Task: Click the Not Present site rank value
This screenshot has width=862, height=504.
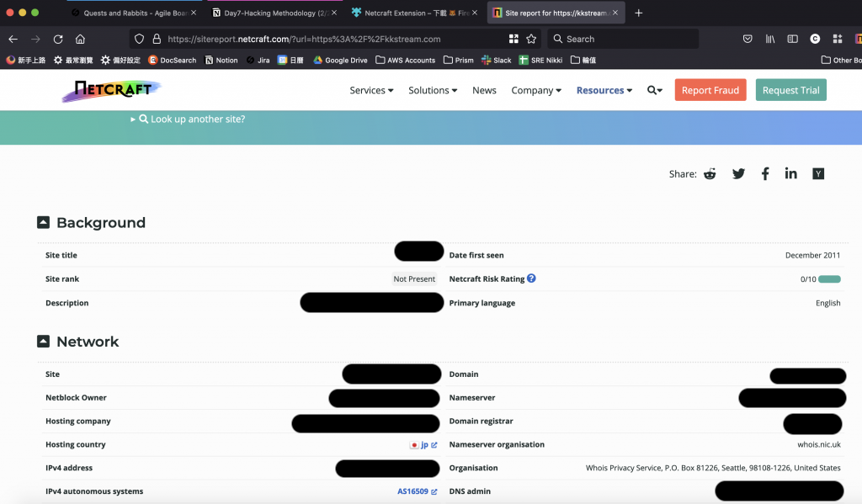Action: (414, 279)
